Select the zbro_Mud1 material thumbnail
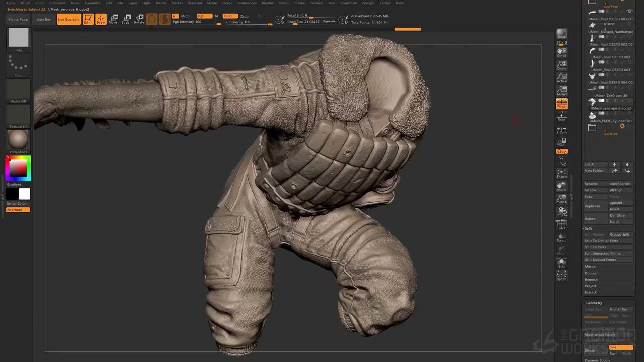The width and height of the screenshot is (644, 362). (19, 139)
